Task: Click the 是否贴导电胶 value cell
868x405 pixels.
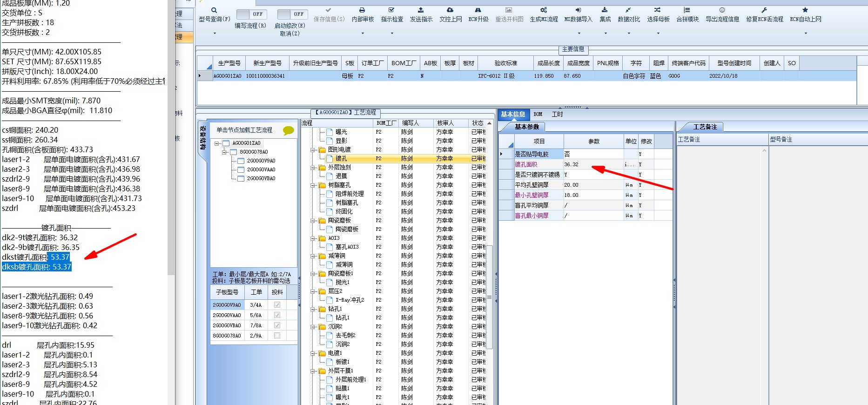Action: 593,154
